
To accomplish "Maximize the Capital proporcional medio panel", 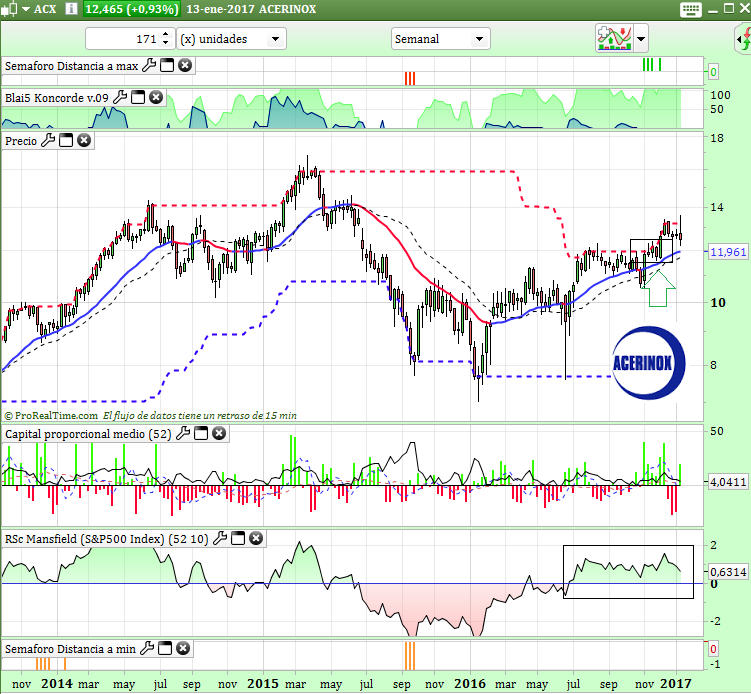I will click(x=201, y=434).
